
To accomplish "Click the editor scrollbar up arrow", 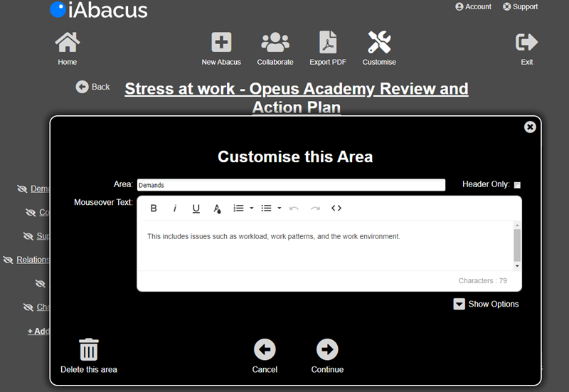I will click(x=518, y=226).
